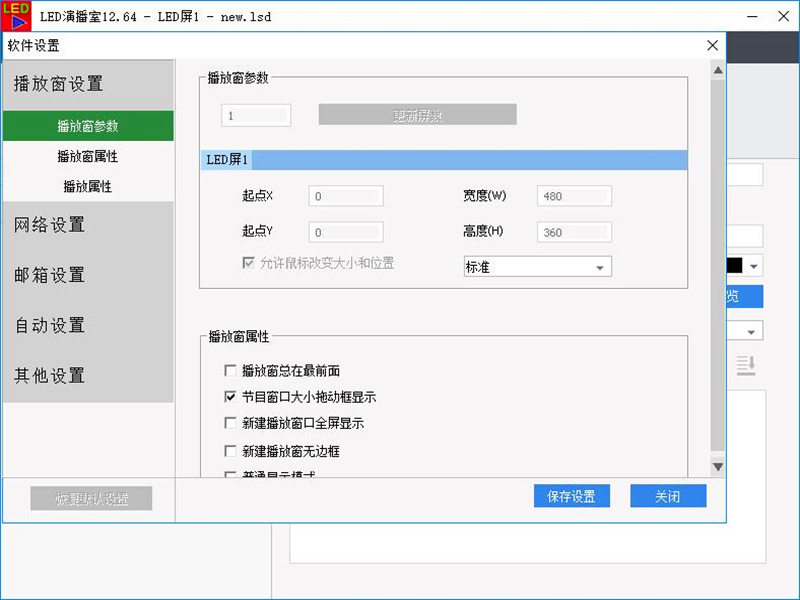Viewport: 800px width, 600px height.
Task: Open 邮箱设置 section
Action: (x=50, y=275)
